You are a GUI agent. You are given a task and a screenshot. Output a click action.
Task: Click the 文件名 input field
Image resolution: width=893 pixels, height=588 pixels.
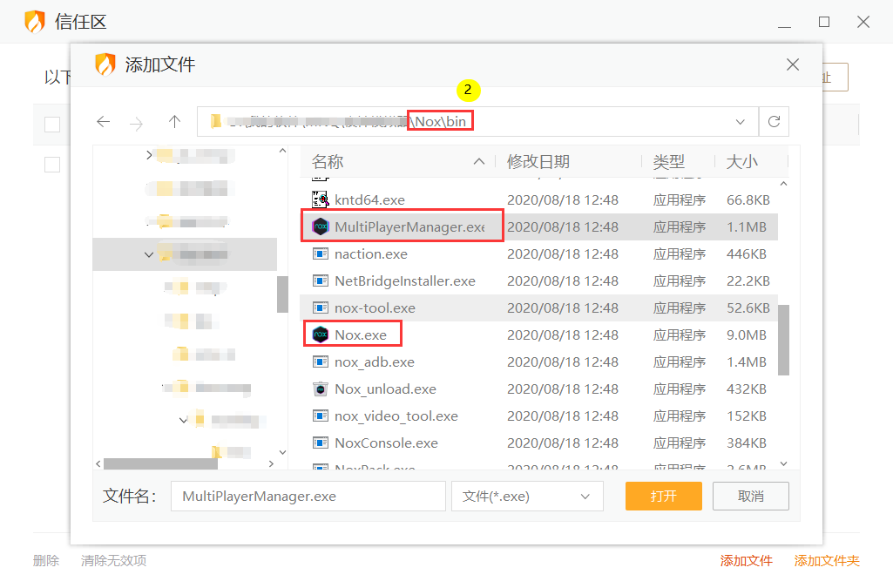point(308,497)
